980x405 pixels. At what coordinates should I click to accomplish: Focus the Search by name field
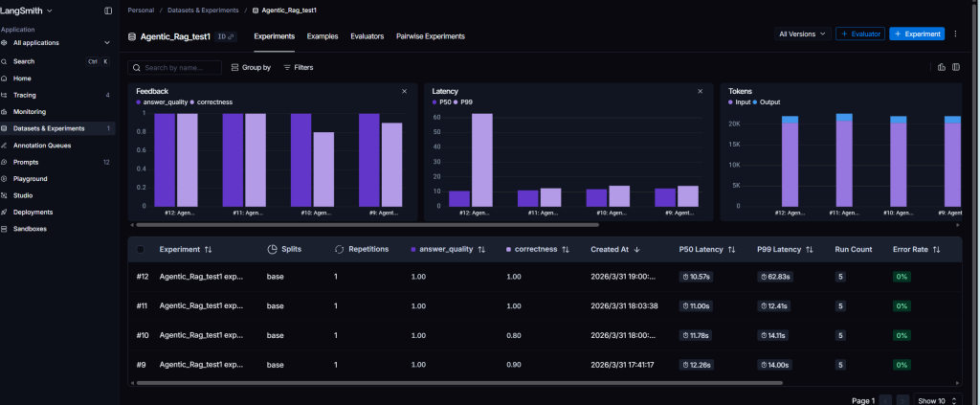[174, 67]
